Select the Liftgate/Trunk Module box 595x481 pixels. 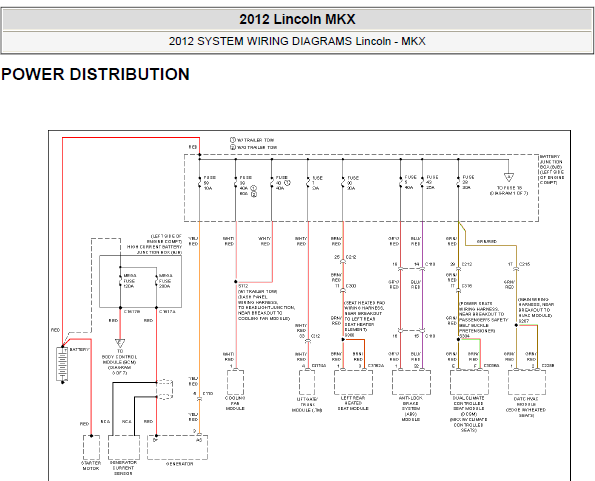coord(307,382)
